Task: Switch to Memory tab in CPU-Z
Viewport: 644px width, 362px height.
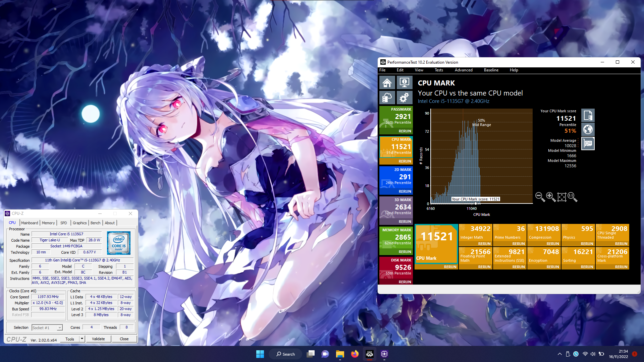Action: pos(48,223)
